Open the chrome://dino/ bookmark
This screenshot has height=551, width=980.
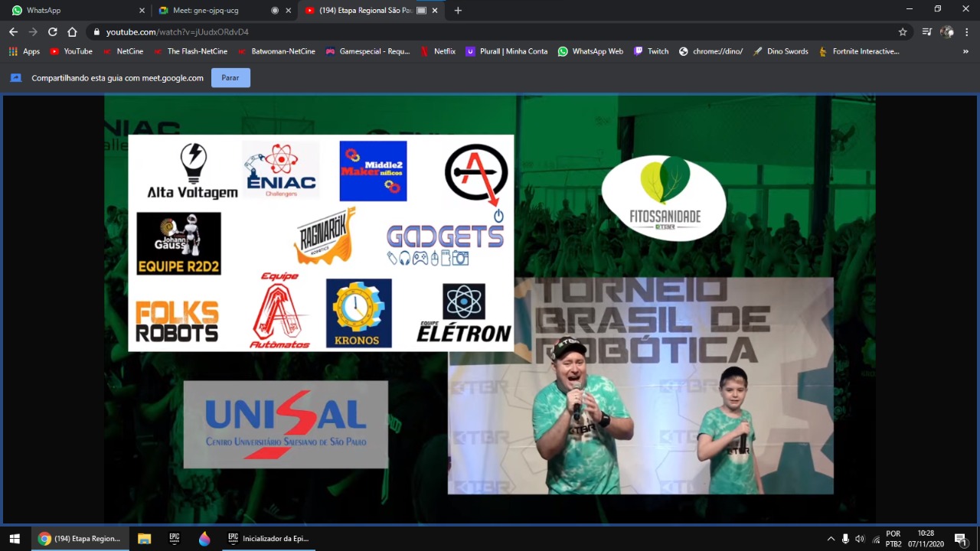[710, 51]
